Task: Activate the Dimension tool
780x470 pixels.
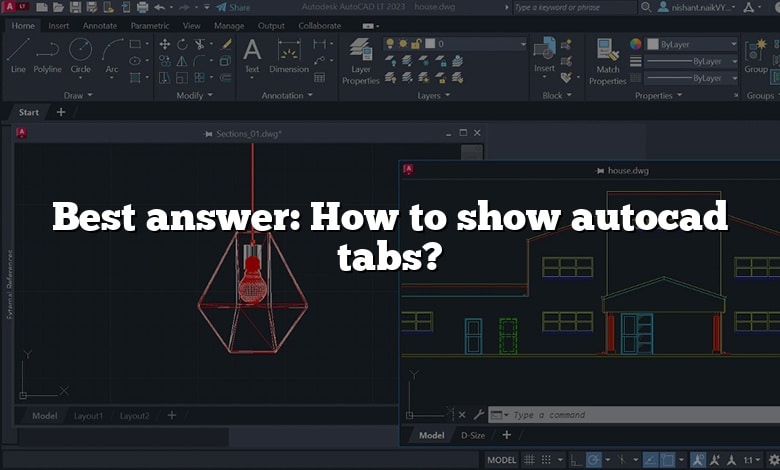Action: tap(289, 55)
